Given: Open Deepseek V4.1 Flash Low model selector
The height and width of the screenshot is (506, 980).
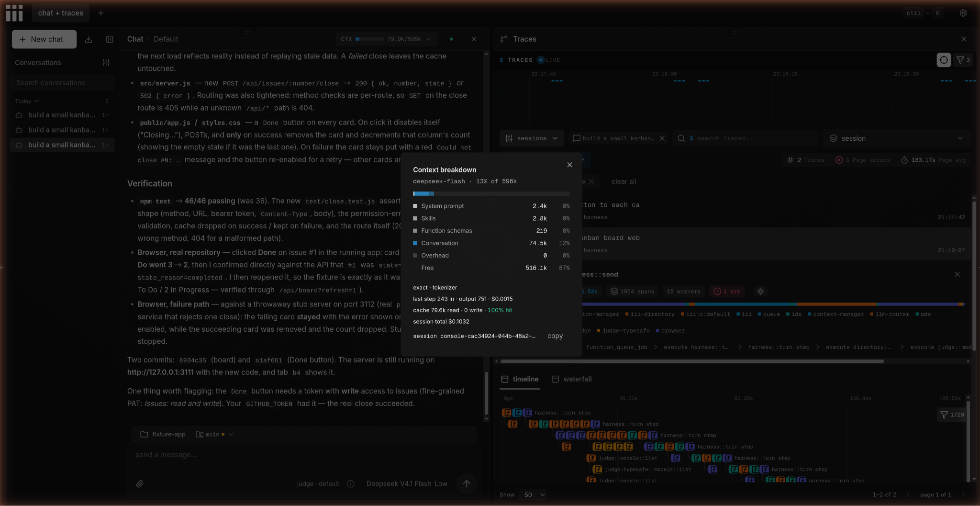Looking at the screenshot, I should (407, 484).
